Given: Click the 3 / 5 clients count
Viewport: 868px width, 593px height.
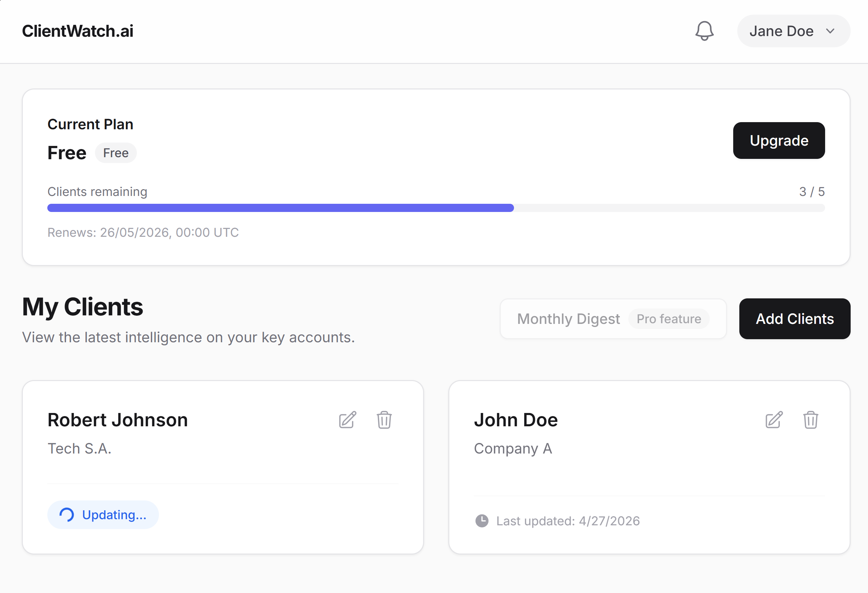Looking at the screenshot, I should 811,192.
